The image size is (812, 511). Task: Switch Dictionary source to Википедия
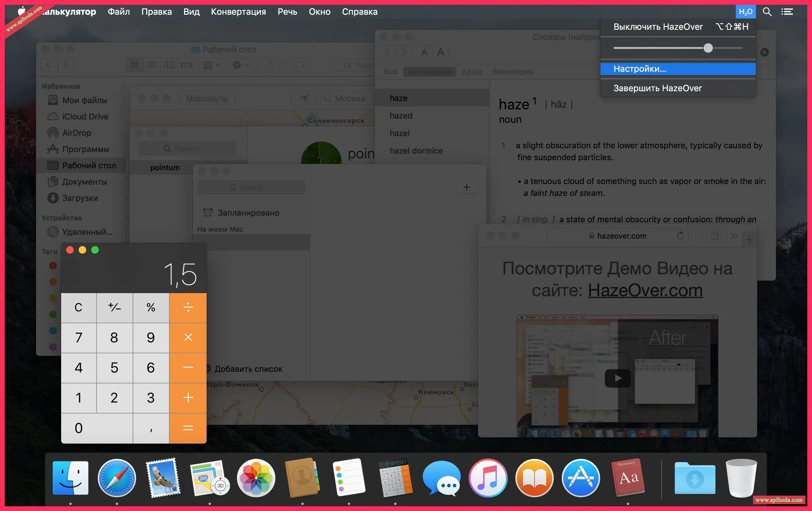tap(513, 71)
